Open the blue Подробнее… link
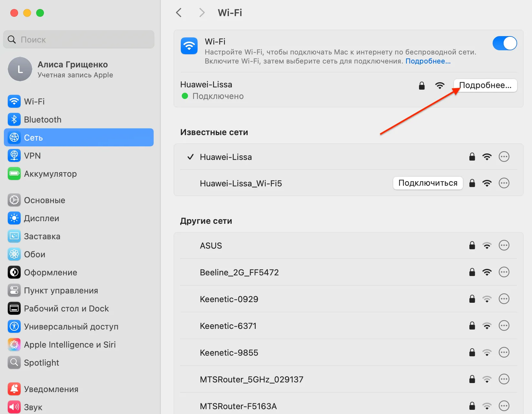 (x=428, y=61)
